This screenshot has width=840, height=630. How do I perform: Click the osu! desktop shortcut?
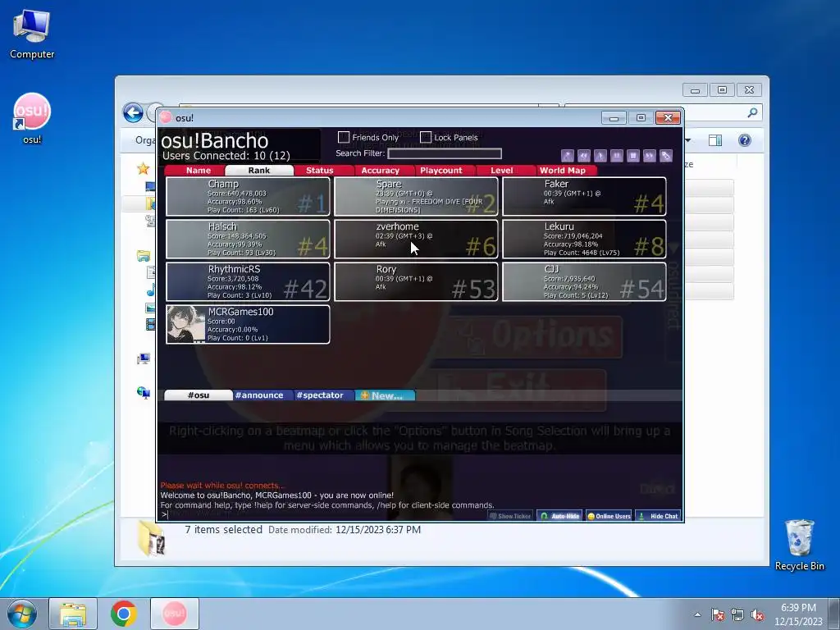[32, 118]
